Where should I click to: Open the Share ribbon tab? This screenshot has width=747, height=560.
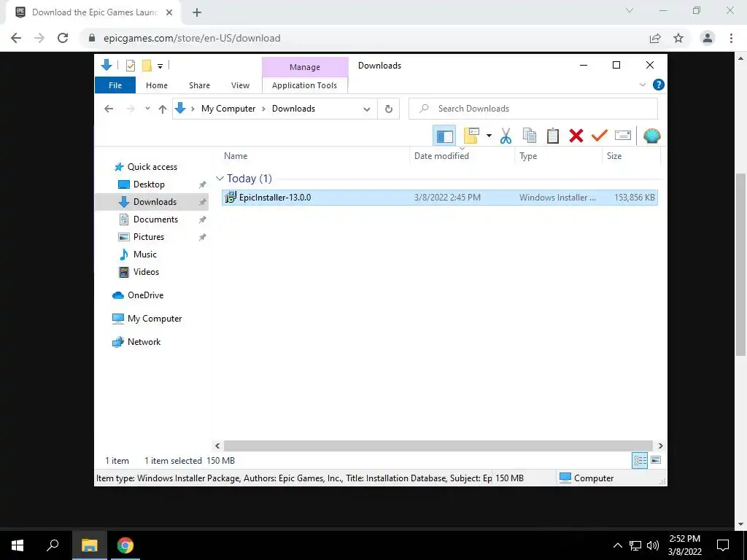199,85
